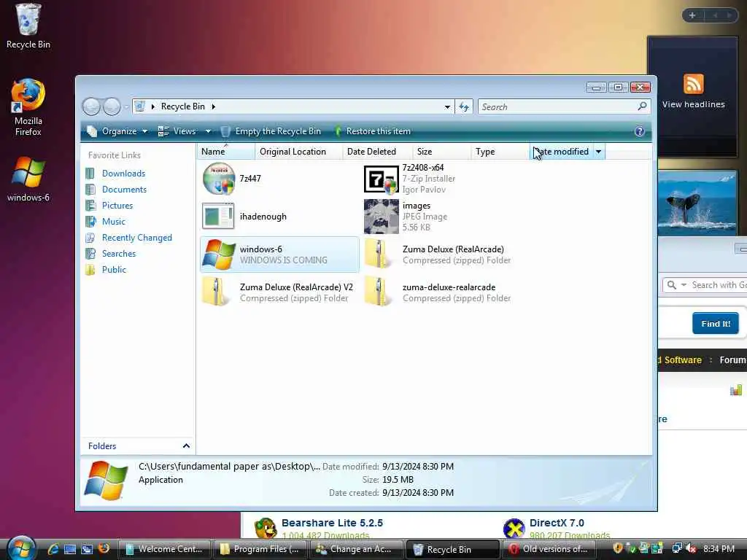Screen dimensions: 747x560
Task: Click the muted volume tray icon
Action: [x=691, y=548]
